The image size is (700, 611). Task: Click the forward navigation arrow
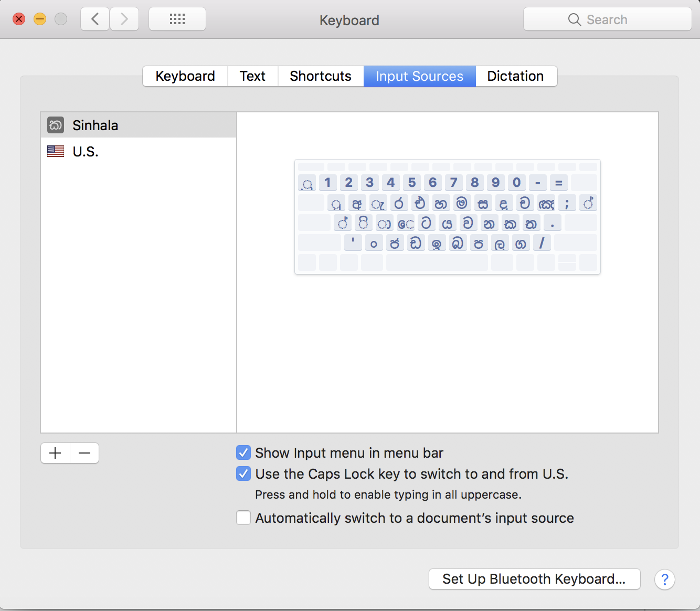(x=124, y=19)
